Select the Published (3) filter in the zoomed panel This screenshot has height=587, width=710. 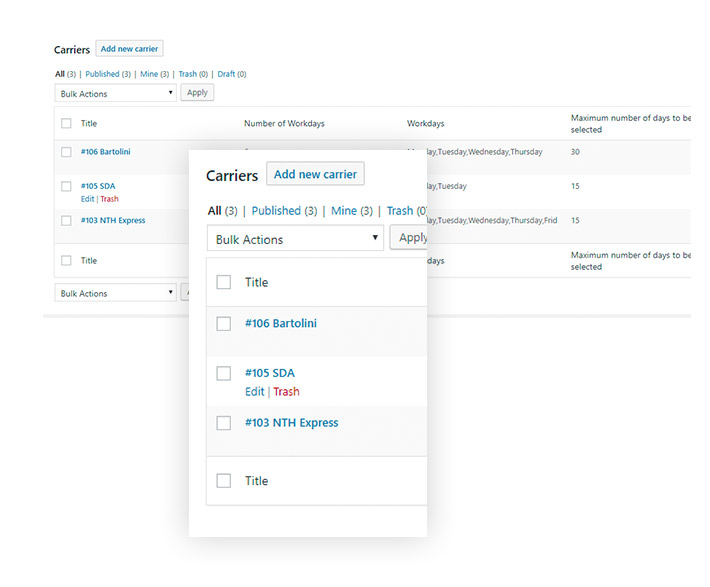[284, 211]
